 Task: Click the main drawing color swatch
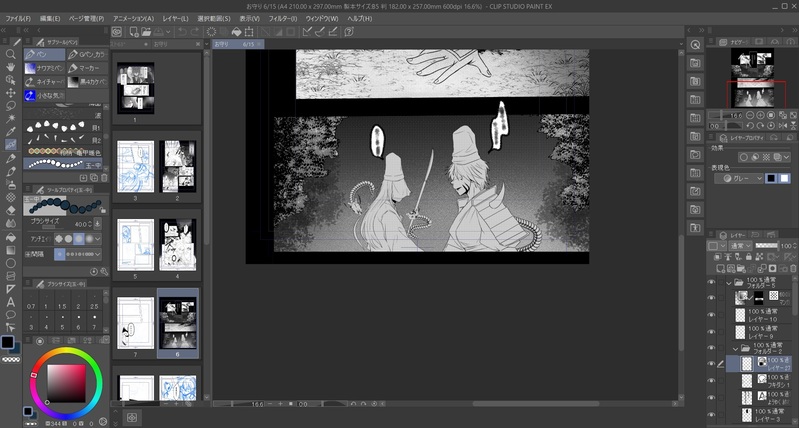coord(8,342)
